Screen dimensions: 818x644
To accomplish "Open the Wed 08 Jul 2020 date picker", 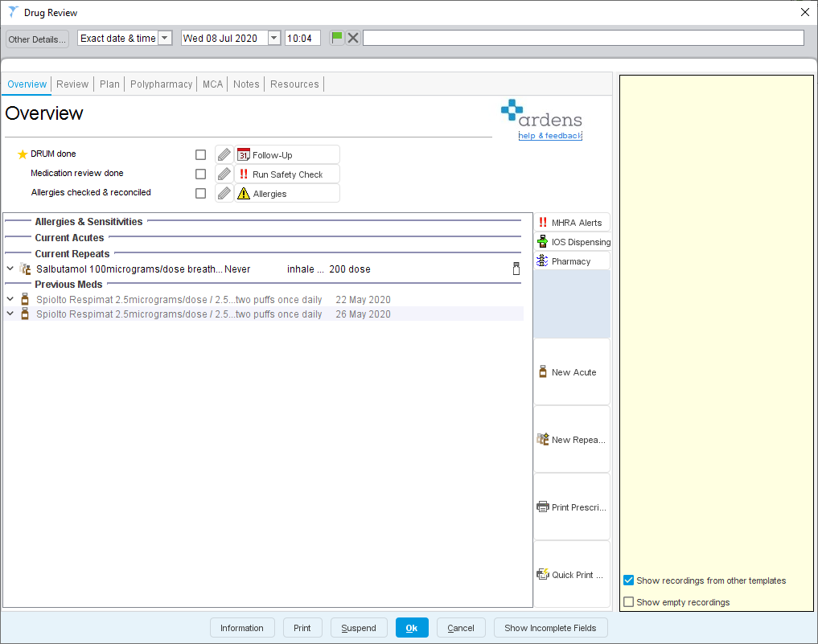I will (x=273, y=37).
